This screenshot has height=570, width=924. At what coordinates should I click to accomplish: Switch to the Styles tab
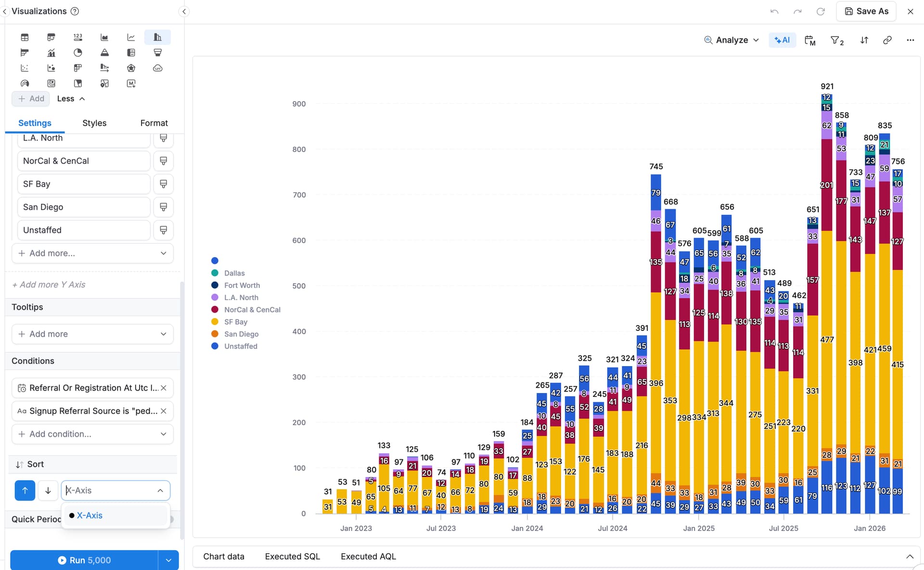[94, 123]
